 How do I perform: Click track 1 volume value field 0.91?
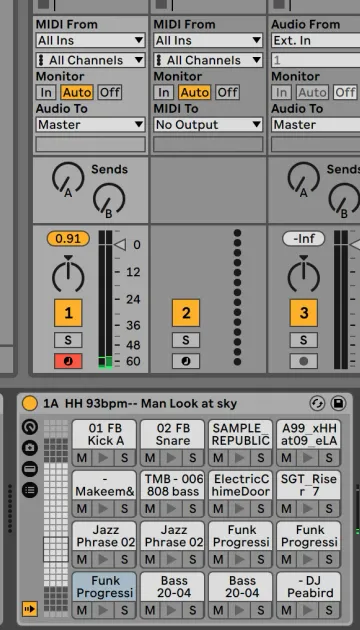68,239
